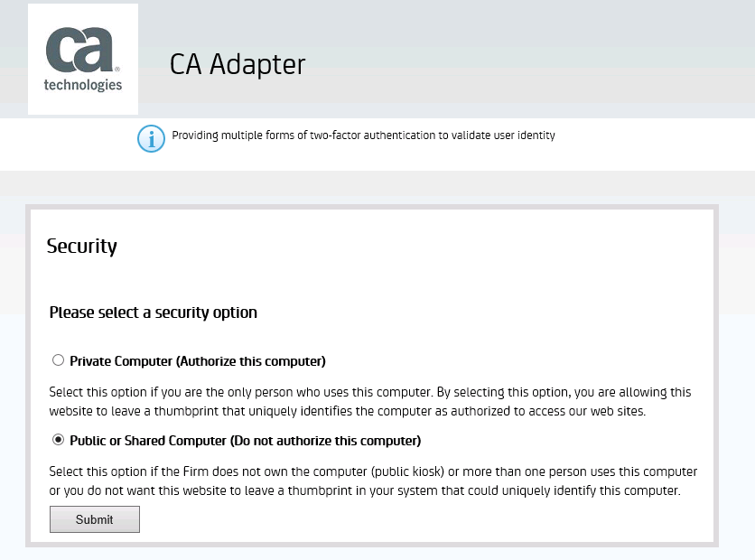755x560 pixels.
Task: Click the CA Technologies logo
Action: 83,59
